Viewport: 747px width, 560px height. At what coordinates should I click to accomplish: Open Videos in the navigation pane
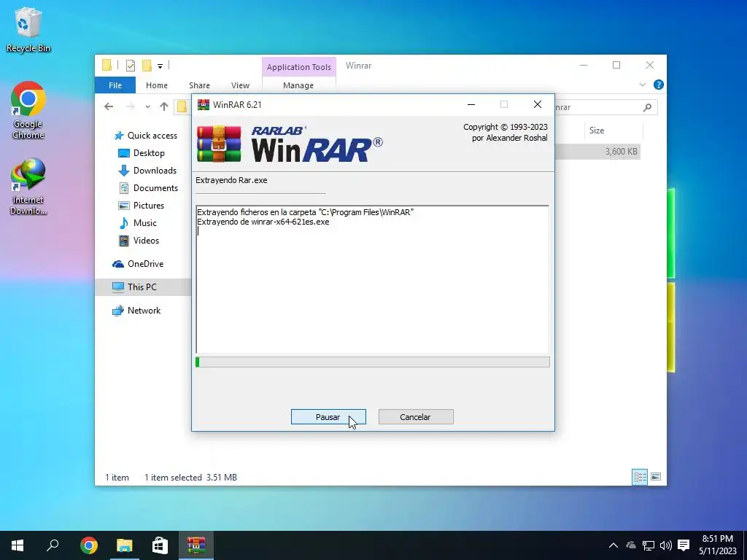(x=139, y=241)
